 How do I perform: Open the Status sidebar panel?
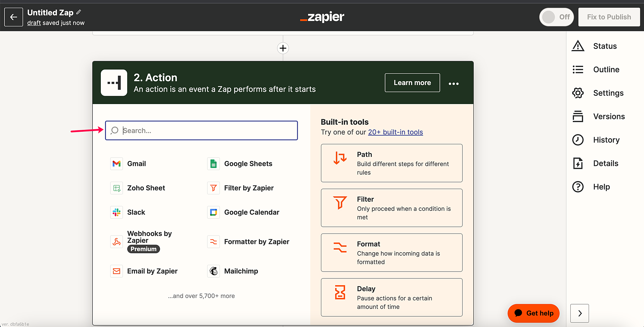point(605,46)
